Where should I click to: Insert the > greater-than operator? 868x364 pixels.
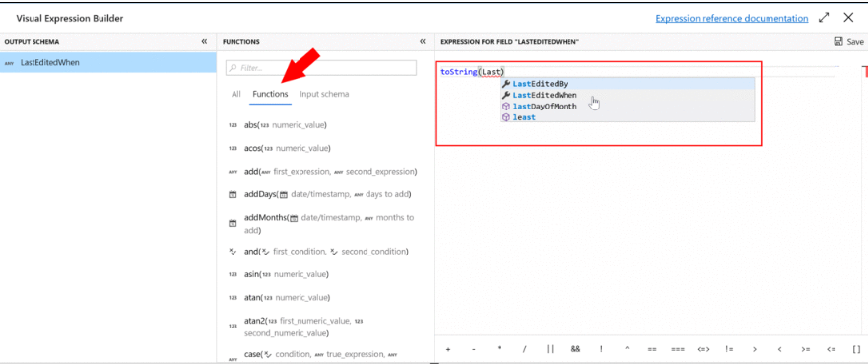(x=755, y=349)
